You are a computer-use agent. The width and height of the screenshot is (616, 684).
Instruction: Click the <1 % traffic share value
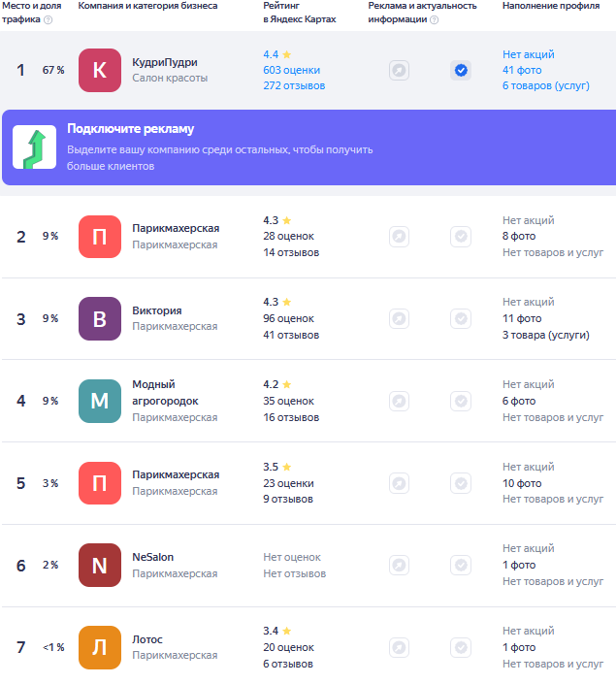click(x=53, y=647)
